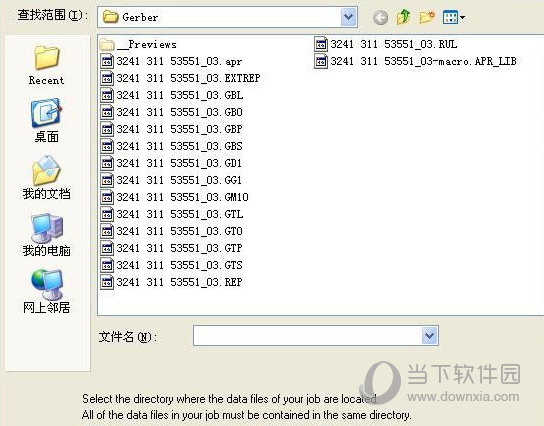Expand the Gerber look-in dropdown
The image size is (544, 426).
(x=348, y=17)
